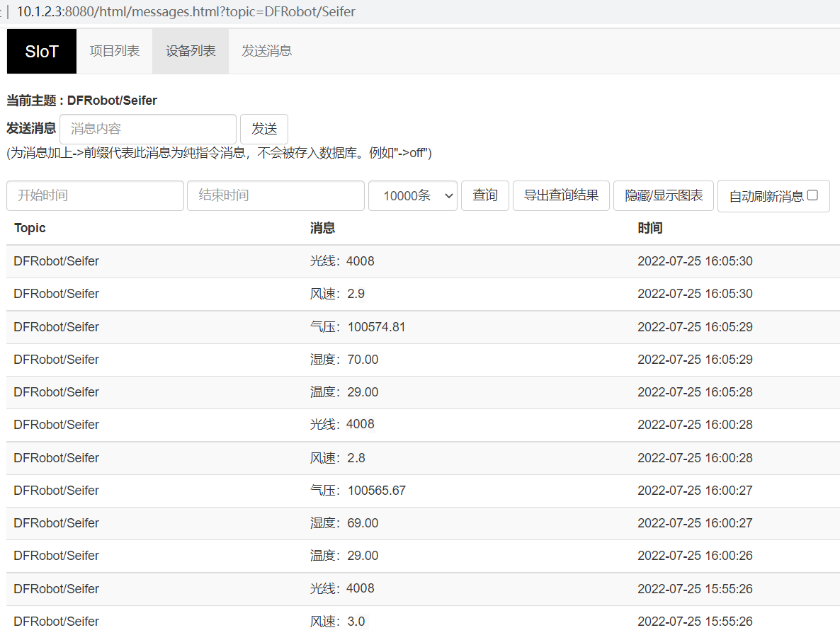Click timestamp 2022-07-25 16:05:29 in 气压 row

(695, 327)
